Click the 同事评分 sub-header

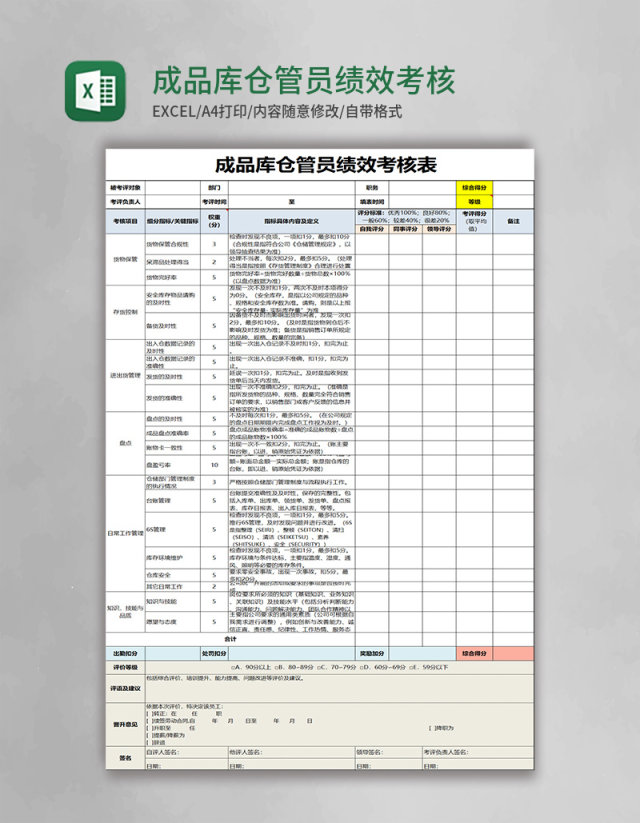coord(405,229)
